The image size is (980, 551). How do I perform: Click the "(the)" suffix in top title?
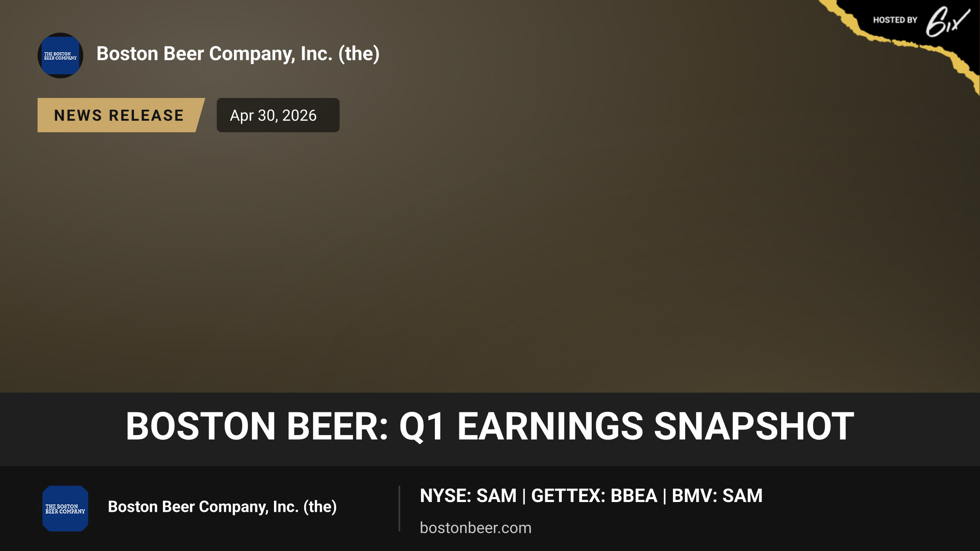359,54
